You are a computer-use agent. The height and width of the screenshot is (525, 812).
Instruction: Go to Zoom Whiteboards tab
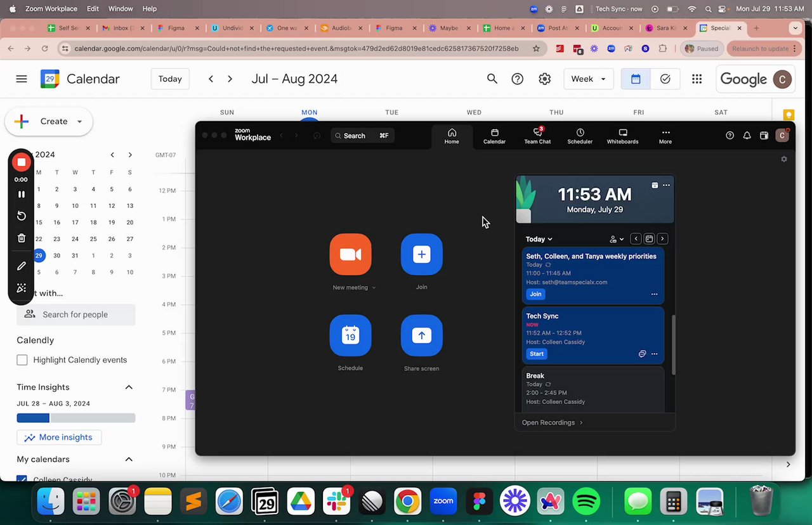click(622, 136)
